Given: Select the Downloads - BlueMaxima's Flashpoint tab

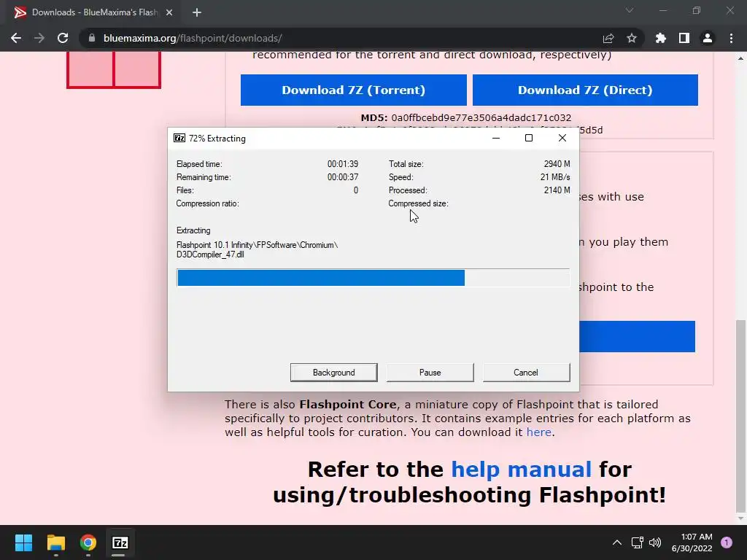Looking at the screenshot, I should 93,12.
